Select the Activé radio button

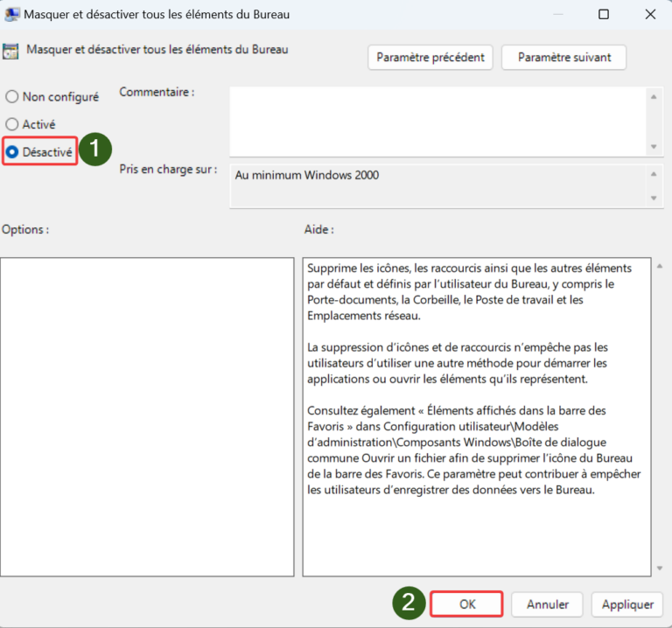coord(12,124)
